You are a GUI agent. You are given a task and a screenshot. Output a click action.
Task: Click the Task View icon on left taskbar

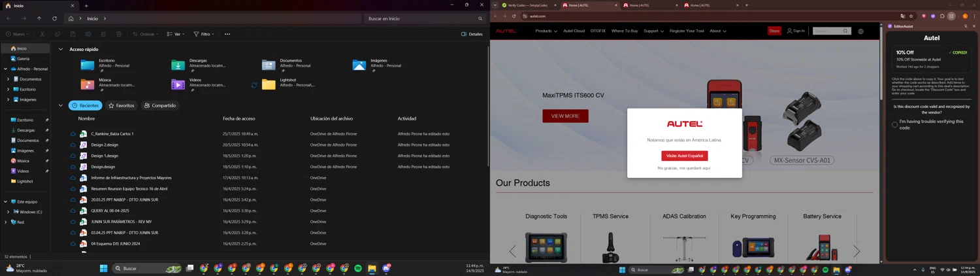[x=190, y=268]
